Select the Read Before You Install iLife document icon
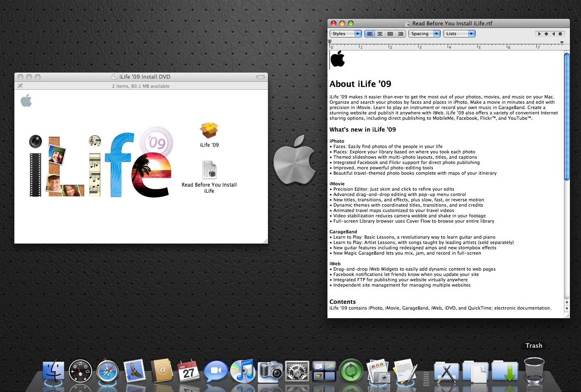Image resolution: width=581 pixels, height=392 pixels. tap(209, 170)
